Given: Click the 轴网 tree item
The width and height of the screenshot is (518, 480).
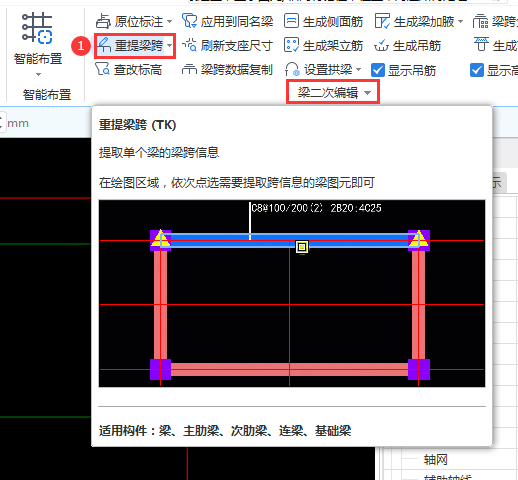Looking at the screenshot, I should click(435, 460).
